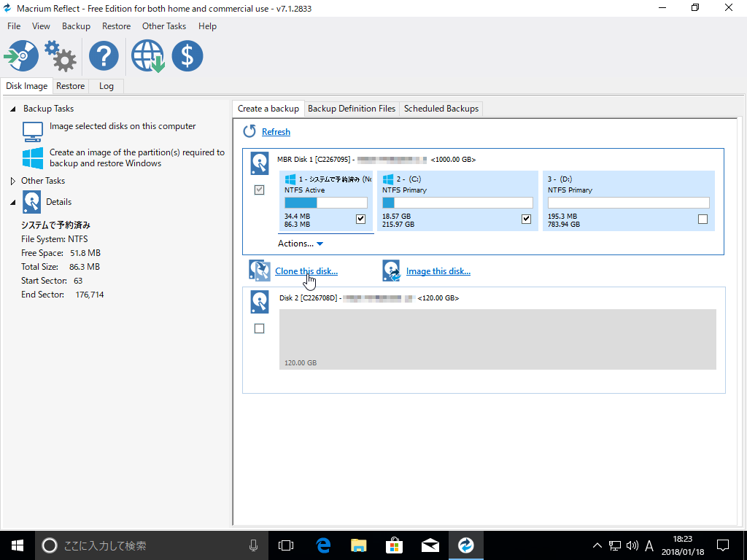Expand the Other Tasks section
Image resolution: width=747 pixels, height=560 pixels.
point(13,181)
